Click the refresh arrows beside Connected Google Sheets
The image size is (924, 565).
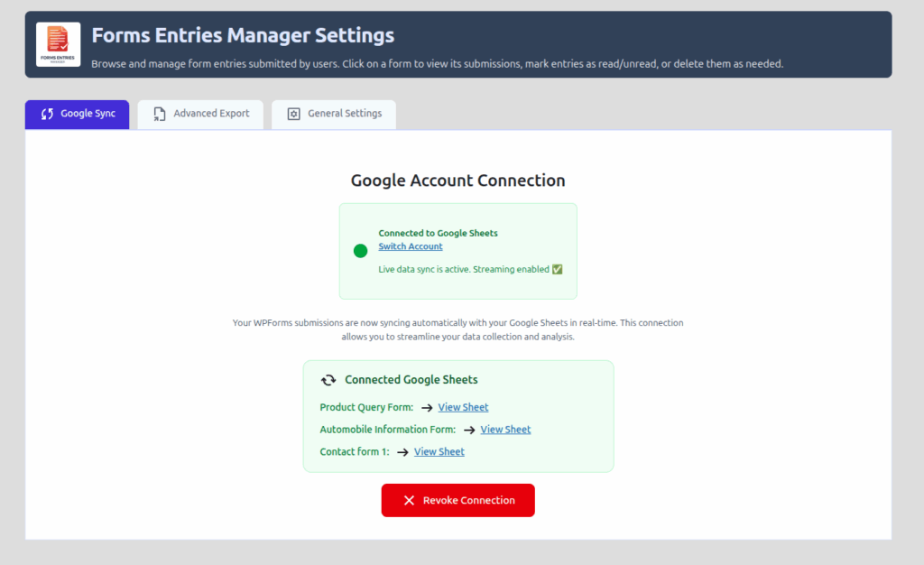click(328, 380)
